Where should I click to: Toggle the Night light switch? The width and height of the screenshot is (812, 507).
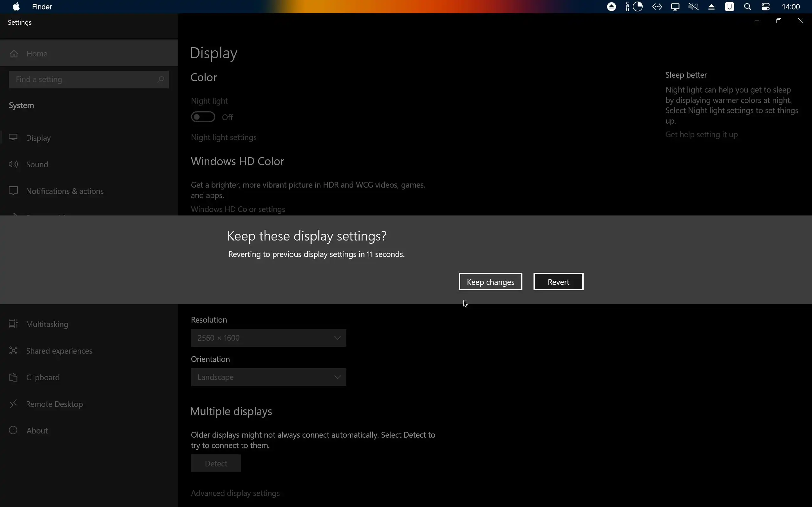coord(203,117)
